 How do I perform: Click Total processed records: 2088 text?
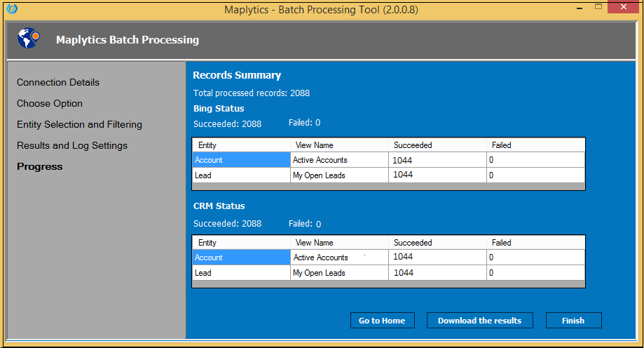pos(252,93)
